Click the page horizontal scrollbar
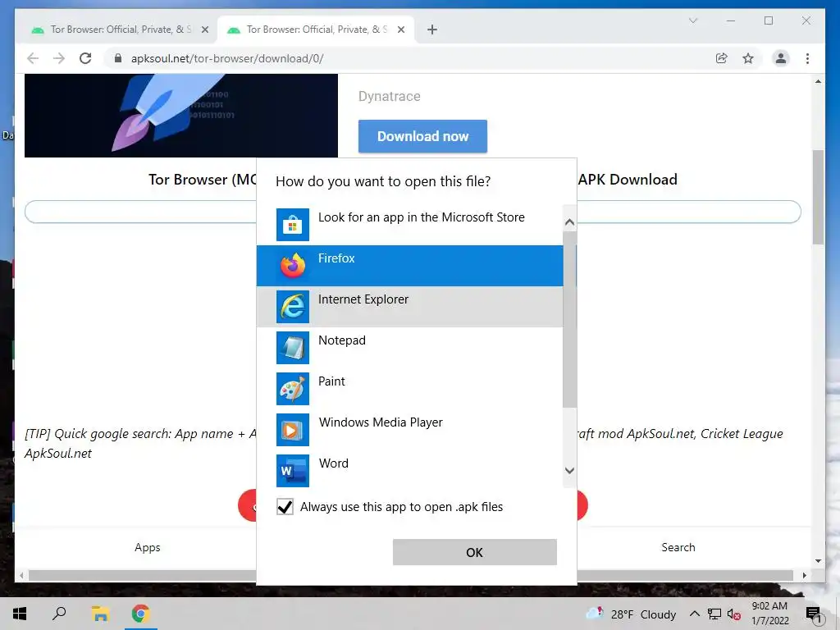Viewport: 840px width, 630px height. tap(410, 575)
